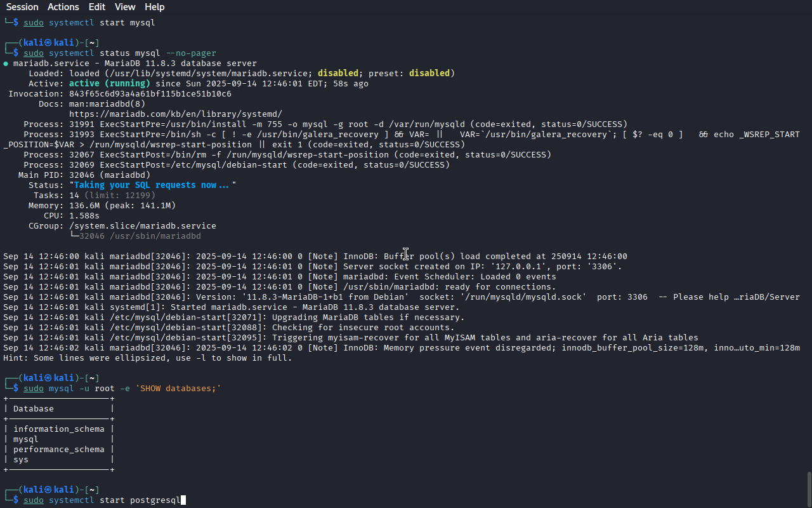Click the 'Event Scheduler: Loaded 0 events' log

(280, 276)
